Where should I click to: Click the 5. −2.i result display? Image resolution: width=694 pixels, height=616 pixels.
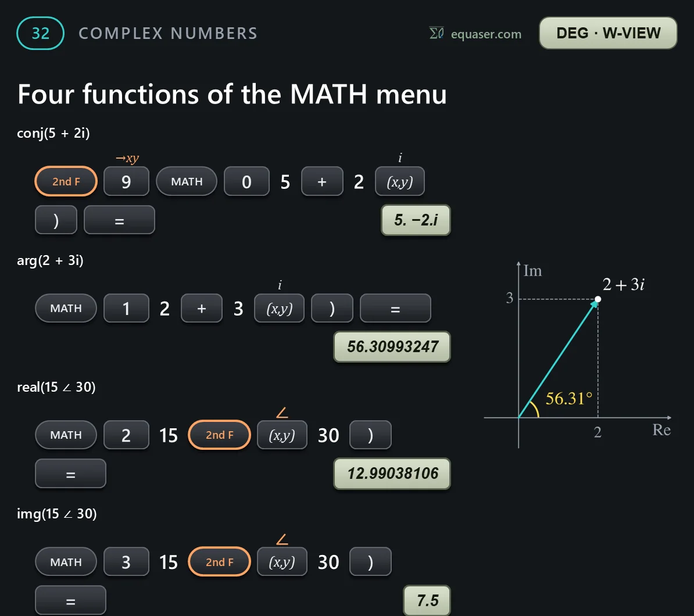[416, 220]
